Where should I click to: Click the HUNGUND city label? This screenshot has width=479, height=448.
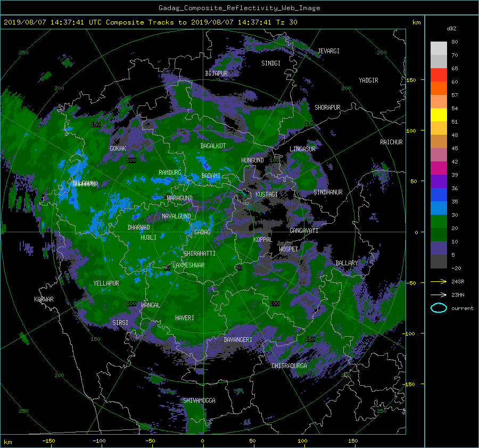click(x=252, y=160)
